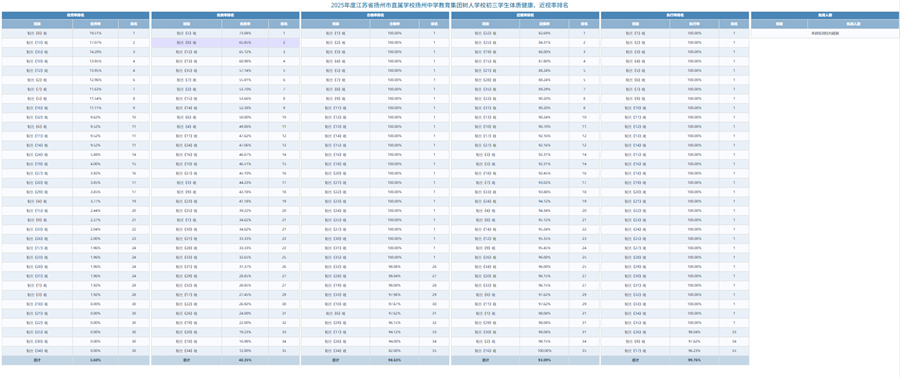The height and width of the screenshot is (378, 900).
Task: Select the 98.63% total cell
Action: tap(395, 360)
